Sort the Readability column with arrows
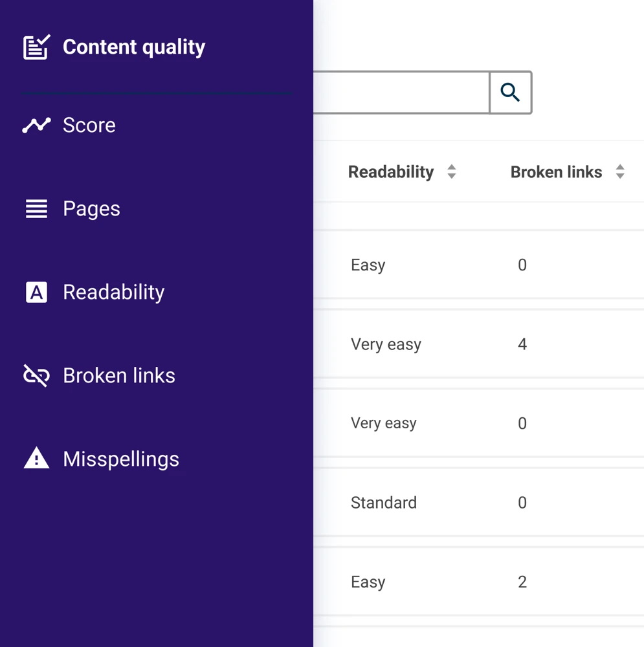 [452, 172]
